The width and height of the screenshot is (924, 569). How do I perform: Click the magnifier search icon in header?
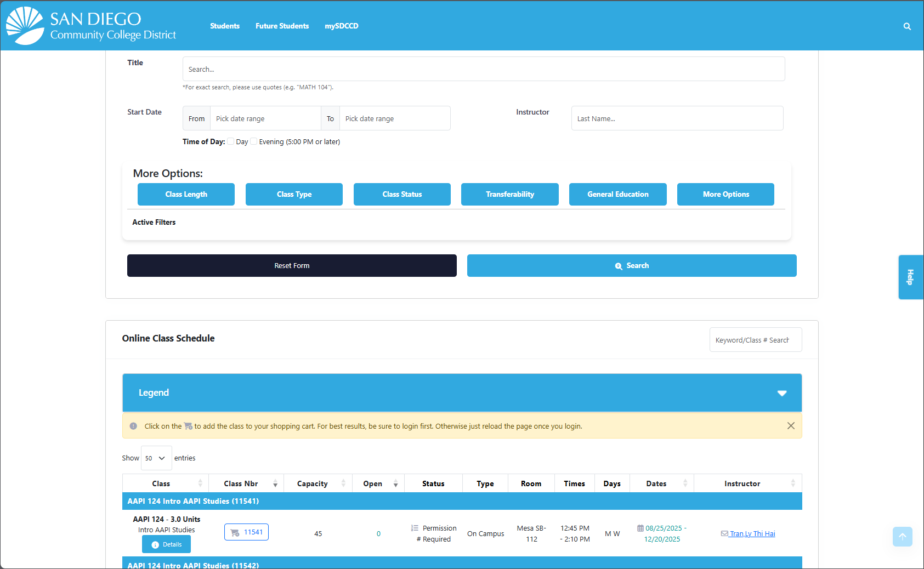[x=907, y=26]
